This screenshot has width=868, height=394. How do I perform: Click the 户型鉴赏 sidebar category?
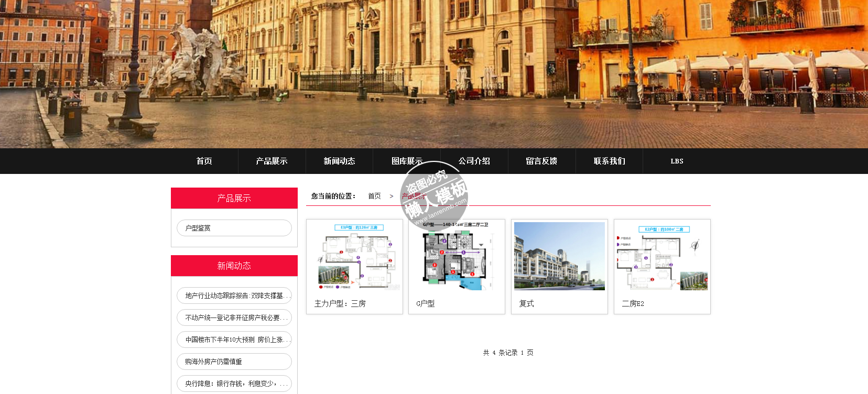(x=234, y=228)
